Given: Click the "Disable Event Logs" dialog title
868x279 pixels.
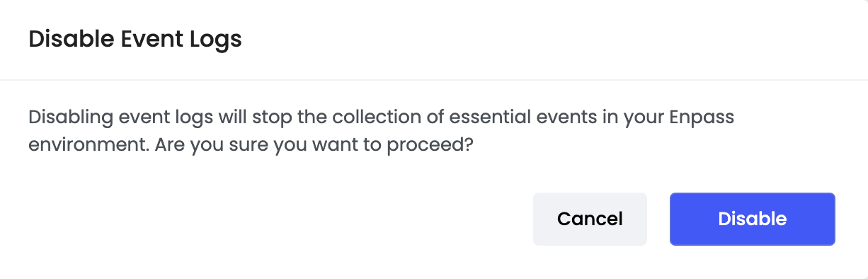Looking at the screenshot, I should pos(135,40).
